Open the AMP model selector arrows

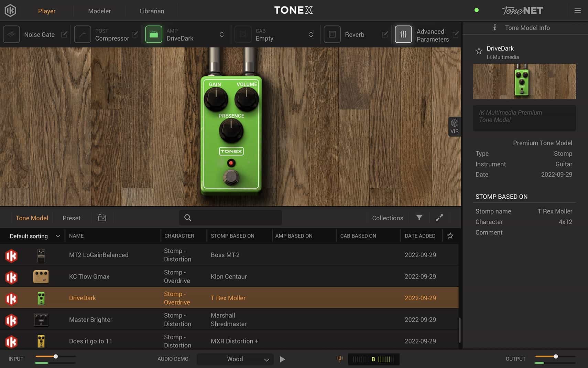coord(222,34)
